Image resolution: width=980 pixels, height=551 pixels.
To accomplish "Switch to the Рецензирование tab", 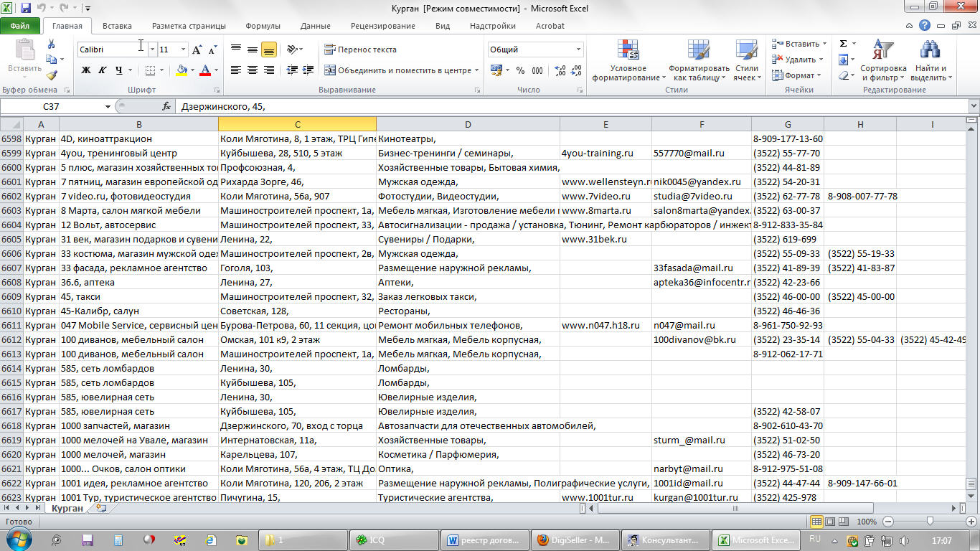I will point(383,26).
